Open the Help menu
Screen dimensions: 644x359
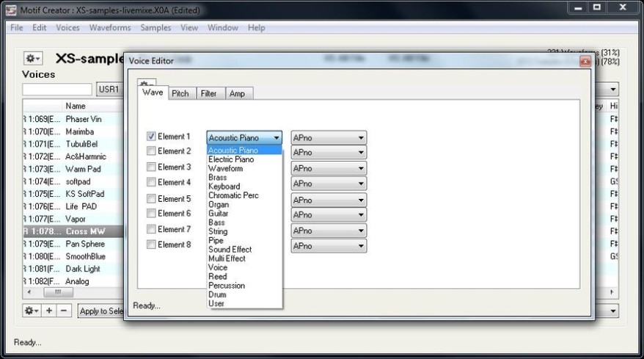point(256,28)
